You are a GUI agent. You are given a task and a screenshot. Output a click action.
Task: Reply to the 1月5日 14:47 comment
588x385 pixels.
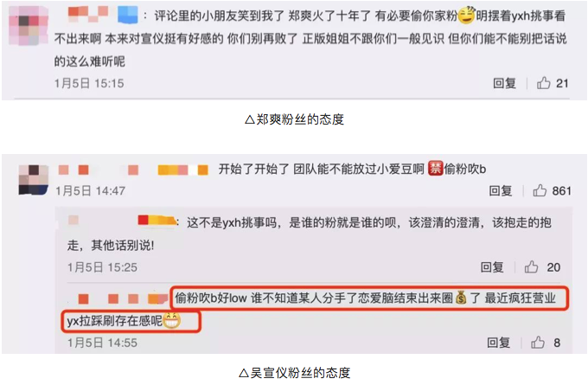501,190
